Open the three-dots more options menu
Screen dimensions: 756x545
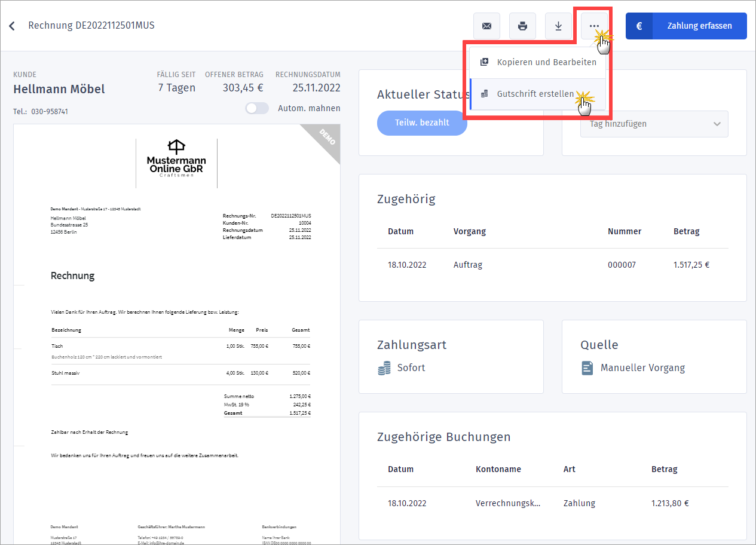593,26
